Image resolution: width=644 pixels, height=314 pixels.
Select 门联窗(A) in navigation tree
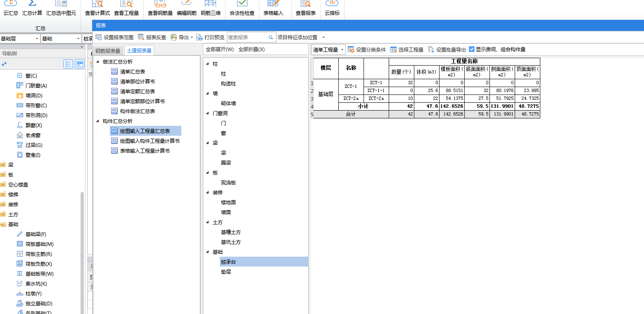point(31,86)
